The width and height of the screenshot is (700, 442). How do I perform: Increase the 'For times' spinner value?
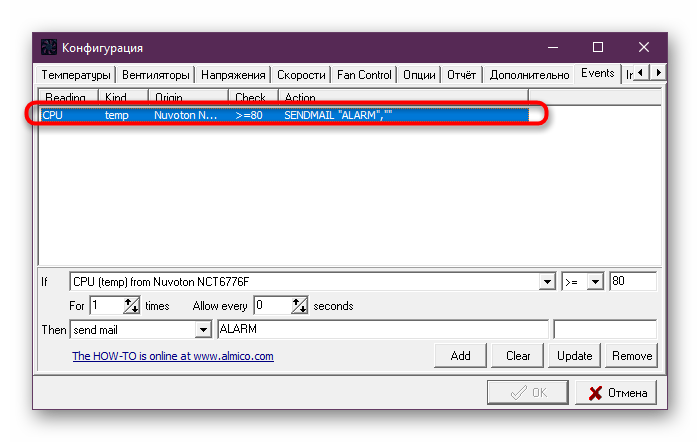[131, 301]
